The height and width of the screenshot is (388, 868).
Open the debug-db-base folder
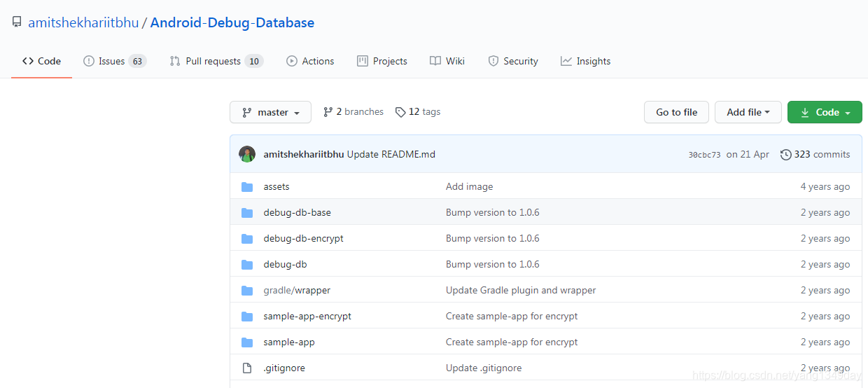(297, 213)
